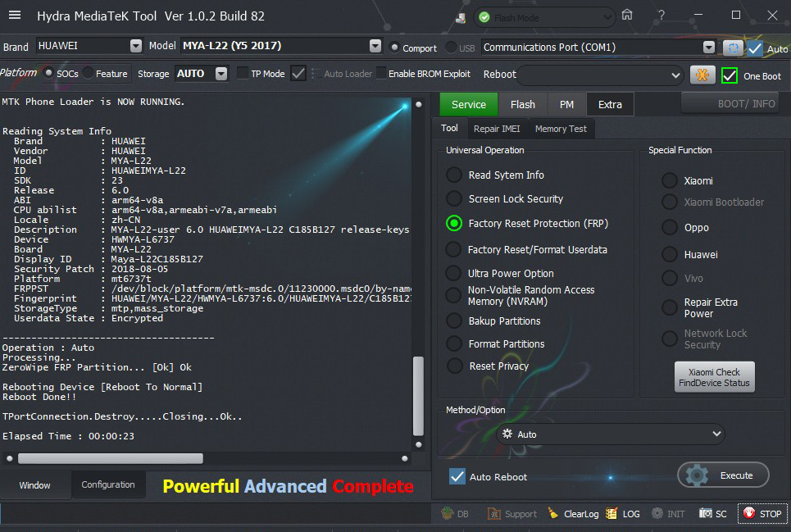Enable the One Boot checkbox
The height and width of the screenshot is (532, 791).
pyautogui.click(x=730, y=75)
